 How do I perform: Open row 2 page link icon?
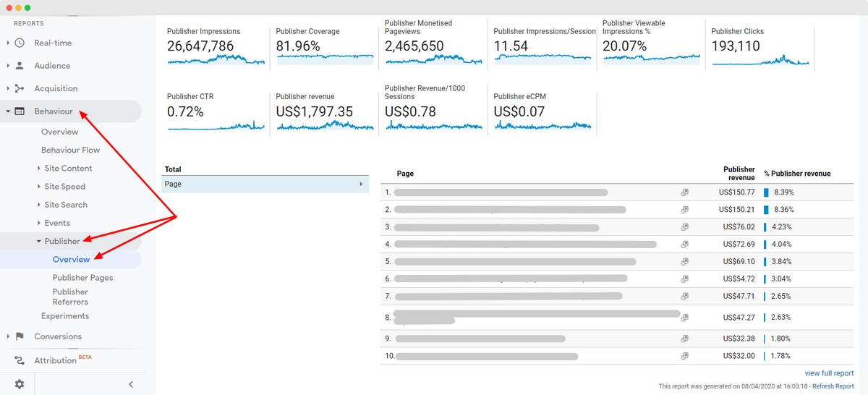[684, 210]
